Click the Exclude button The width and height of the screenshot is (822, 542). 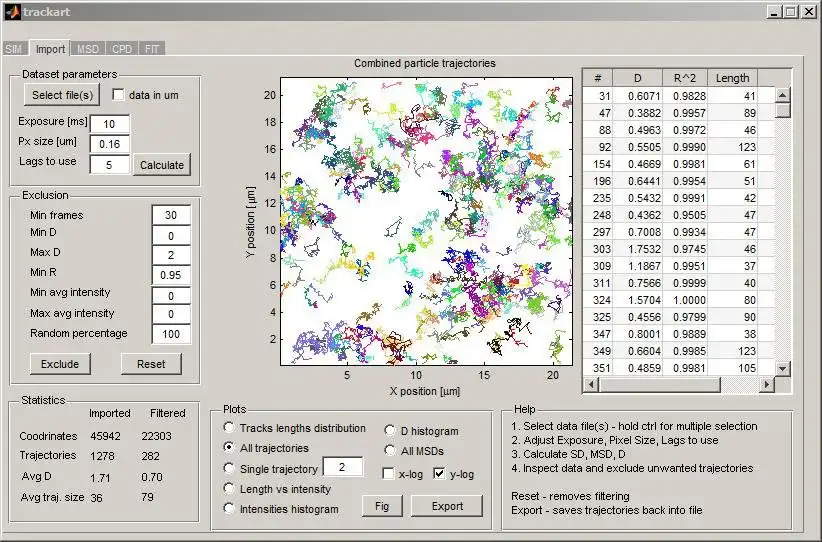60,364
